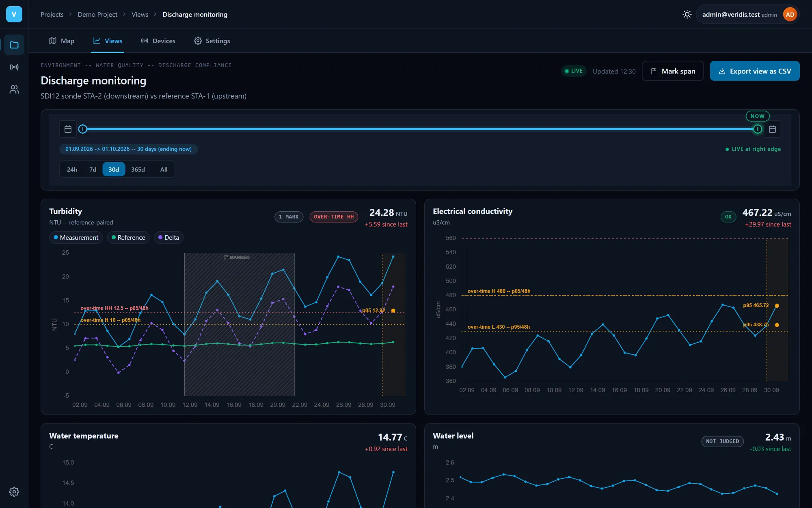812x508 pixels.
Task: Click the Veridis V logo icon
Action: click(x=14, y=14)
